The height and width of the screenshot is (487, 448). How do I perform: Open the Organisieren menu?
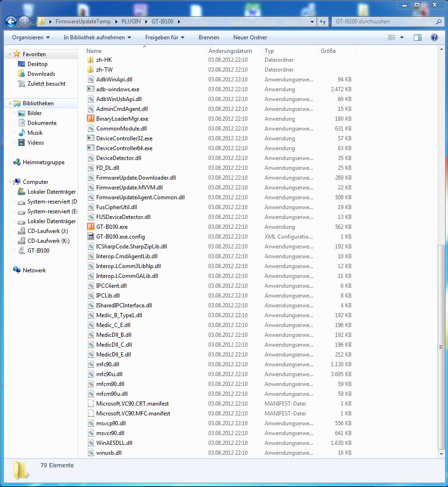click(x=31, y=37)
